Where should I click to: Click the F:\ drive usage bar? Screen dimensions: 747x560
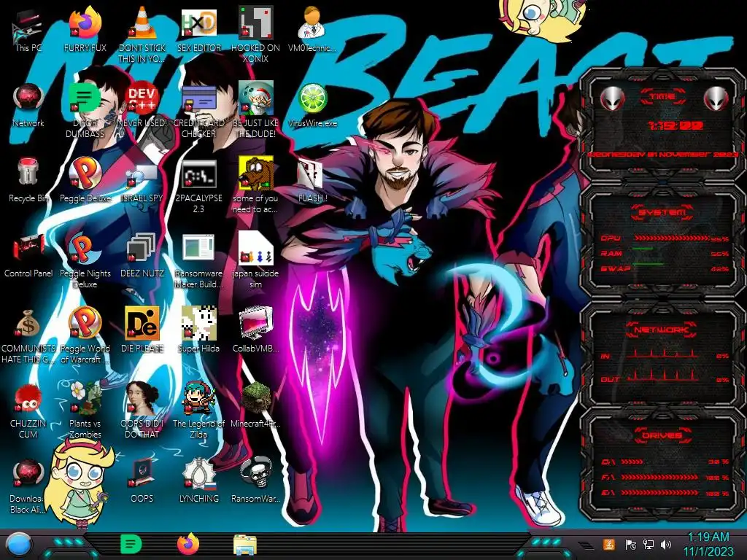pos(659,477)
